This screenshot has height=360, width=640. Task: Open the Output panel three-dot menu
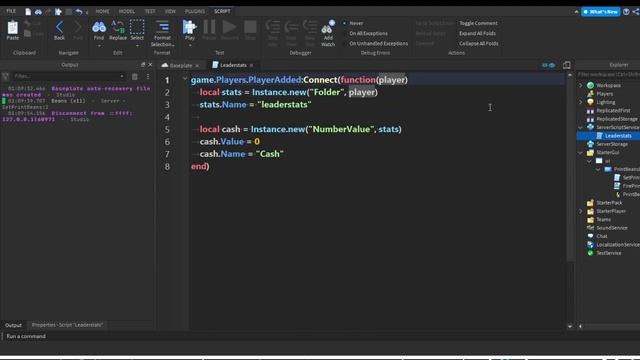click(148, 76)
